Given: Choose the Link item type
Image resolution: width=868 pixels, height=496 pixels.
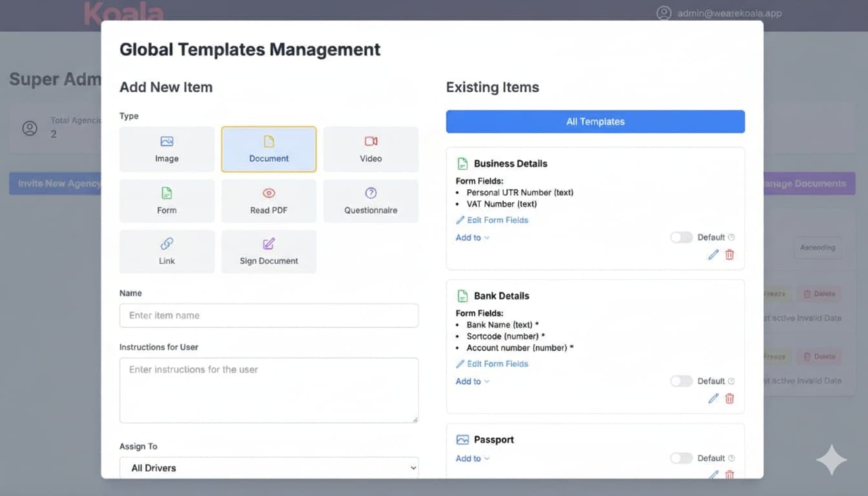Looking at the screenshot, I should 167,252.
